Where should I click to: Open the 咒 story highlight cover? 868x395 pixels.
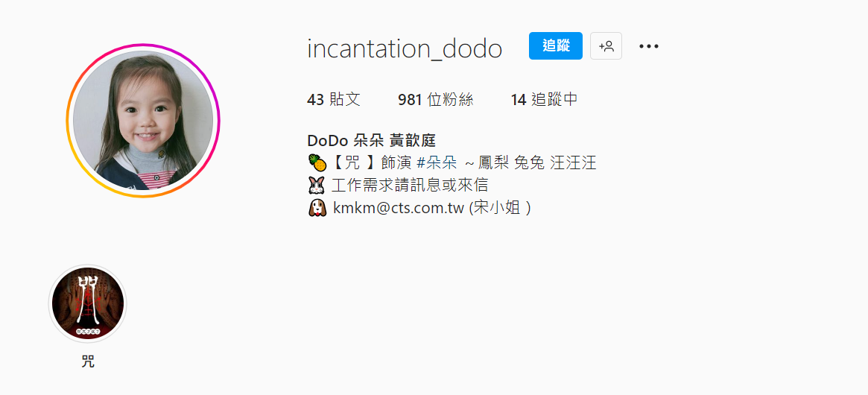(x=87, y=303)
